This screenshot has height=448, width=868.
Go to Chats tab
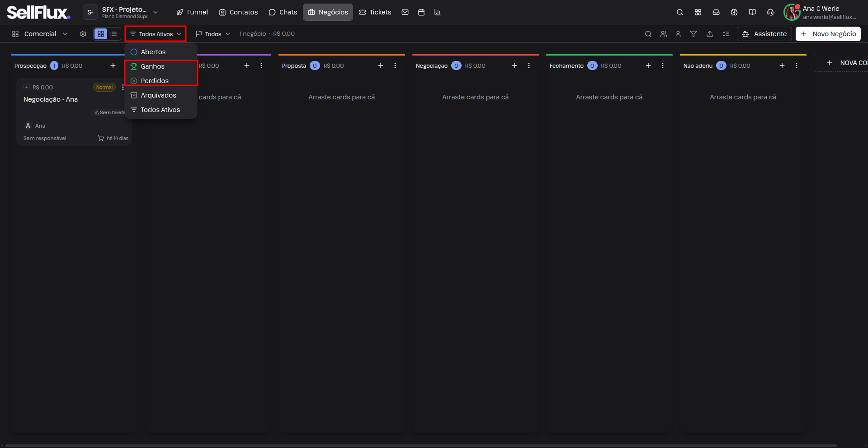click(x=283, y=12)
